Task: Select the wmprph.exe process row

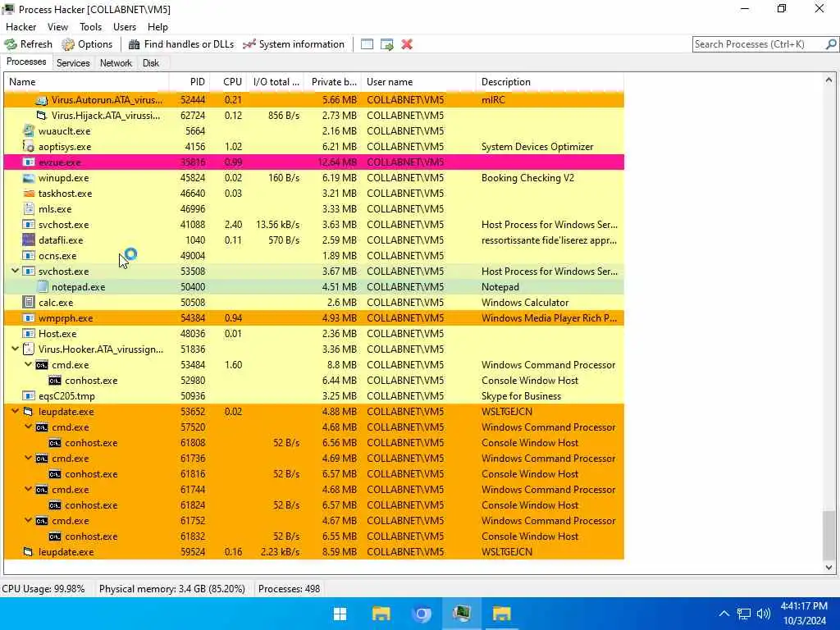Action: coord(314,318)
